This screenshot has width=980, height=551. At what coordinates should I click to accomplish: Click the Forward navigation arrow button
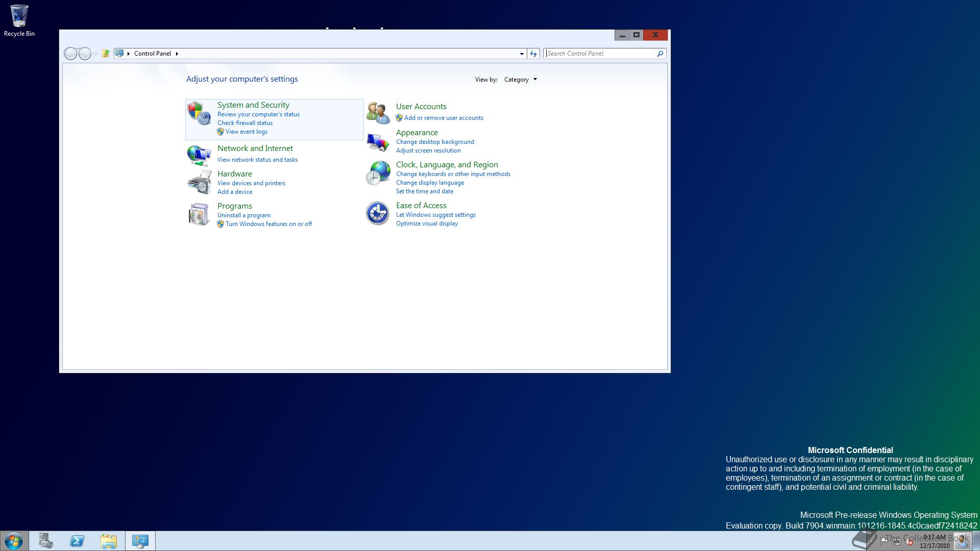(x=85, y=54)
